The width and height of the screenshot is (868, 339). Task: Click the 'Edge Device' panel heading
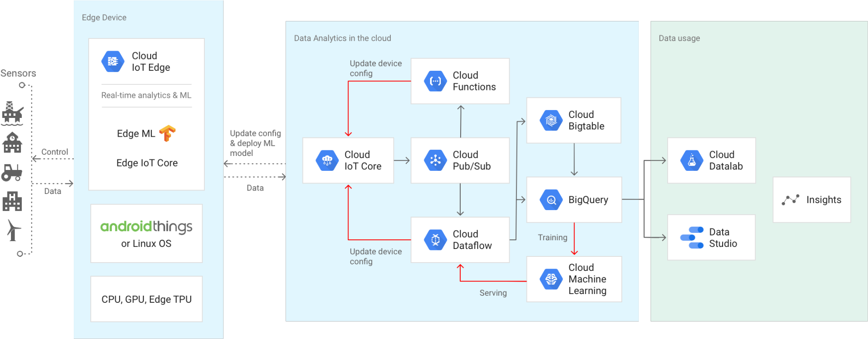[104, 17]
